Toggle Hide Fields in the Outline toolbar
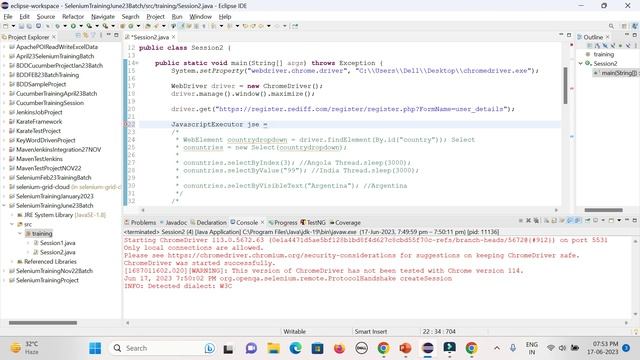Viewport: 640px width, 360px height. tap(605, 46)
